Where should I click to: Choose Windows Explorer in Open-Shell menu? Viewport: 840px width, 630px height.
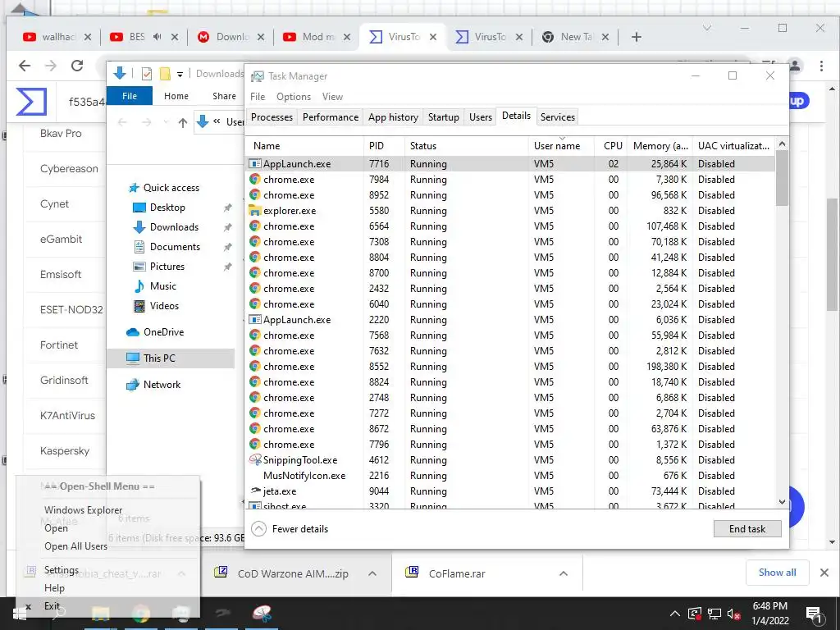point(84,509)
